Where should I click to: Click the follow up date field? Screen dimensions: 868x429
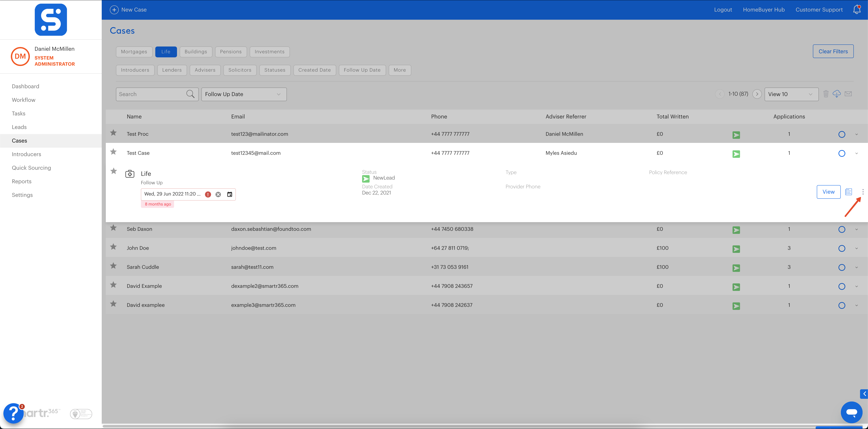point(188,194)
